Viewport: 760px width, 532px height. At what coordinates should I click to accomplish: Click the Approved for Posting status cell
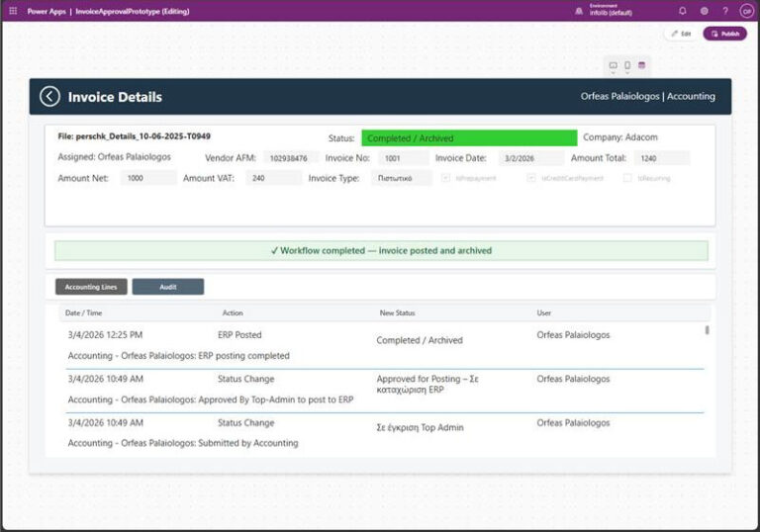tap(427, 385)
